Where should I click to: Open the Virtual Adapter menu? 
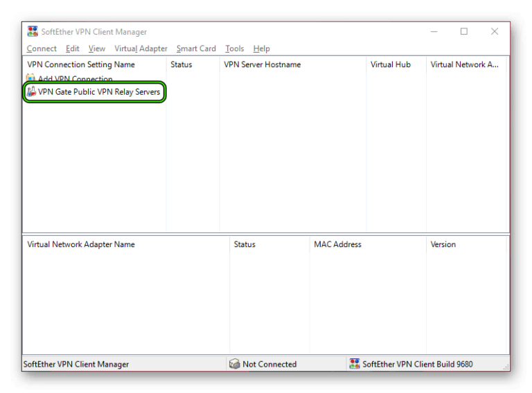pos(141,48)
